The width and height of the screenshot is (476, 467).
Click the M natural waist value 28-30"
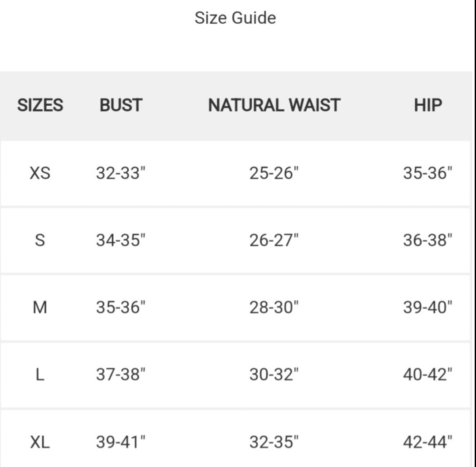274,308
